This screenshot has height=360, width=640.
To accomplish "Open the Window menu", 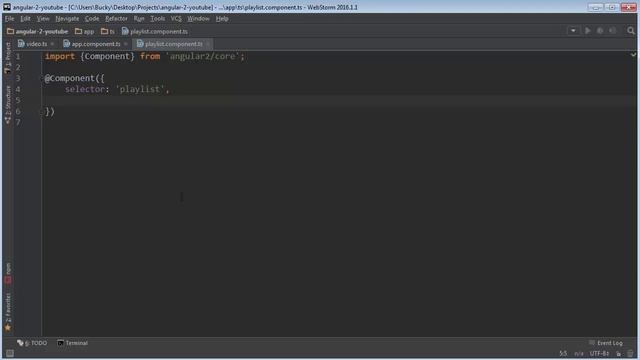I will coord(198,19).
